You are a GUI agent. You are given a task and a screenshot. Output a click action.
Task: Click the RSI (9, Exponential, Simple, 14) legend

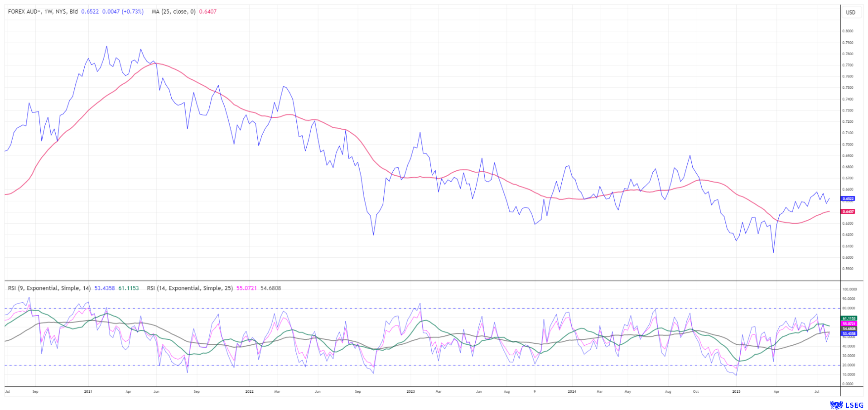point(49,288)
